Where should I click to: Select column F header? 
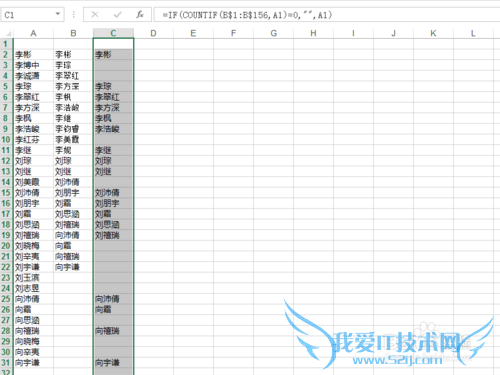tap(233, 33)
